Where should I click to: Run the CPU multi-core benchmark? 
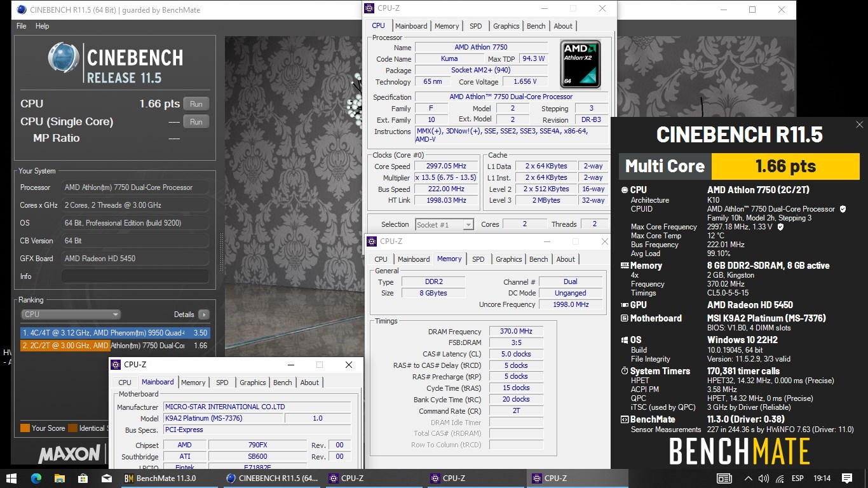(x=196, y=104)
